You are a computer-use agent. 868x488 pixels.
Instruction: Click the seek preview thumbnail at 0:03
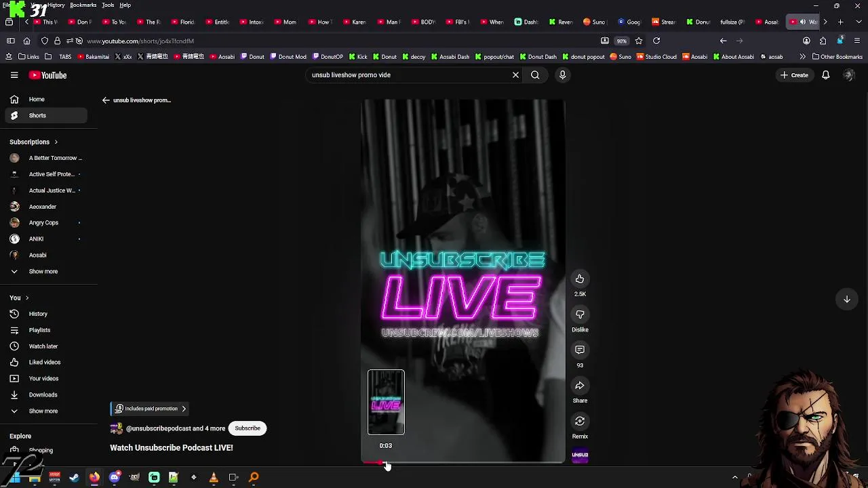pos(386,402)
